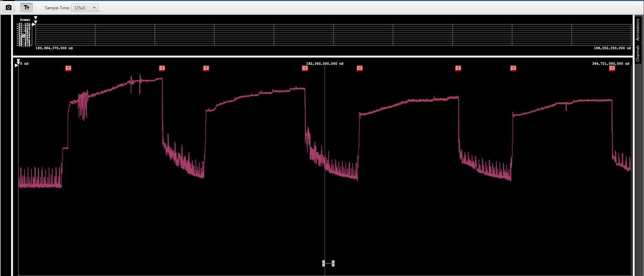
Task: Select the annotation flag right of 182,360,500,000 nS label
Action: [360, 68]
